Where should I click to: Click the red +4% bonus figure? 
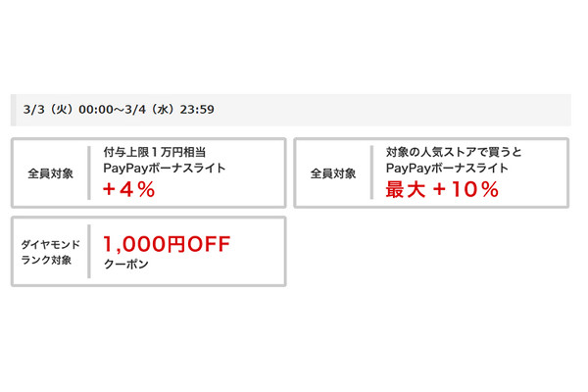pos(129,190)
